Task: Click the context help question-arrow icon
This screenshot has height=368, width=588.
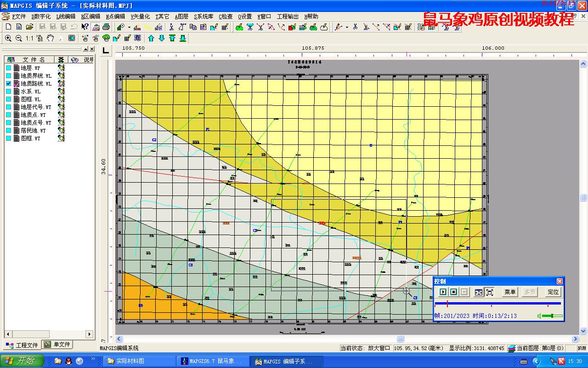Action: pyautogui.click(x=85, y=27)
